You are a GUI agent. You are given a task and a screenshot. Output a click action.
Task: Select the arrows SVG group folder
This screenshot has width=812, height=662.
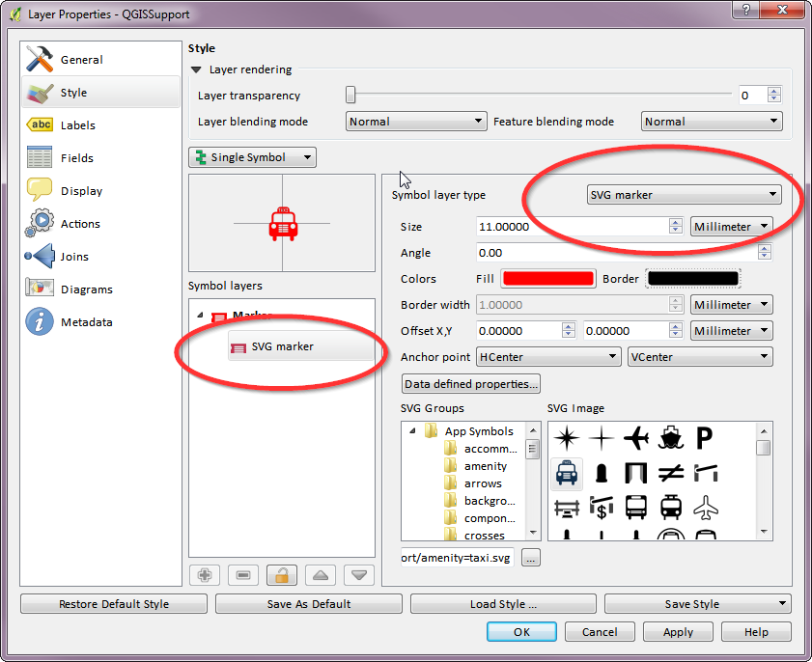[483, 483]
